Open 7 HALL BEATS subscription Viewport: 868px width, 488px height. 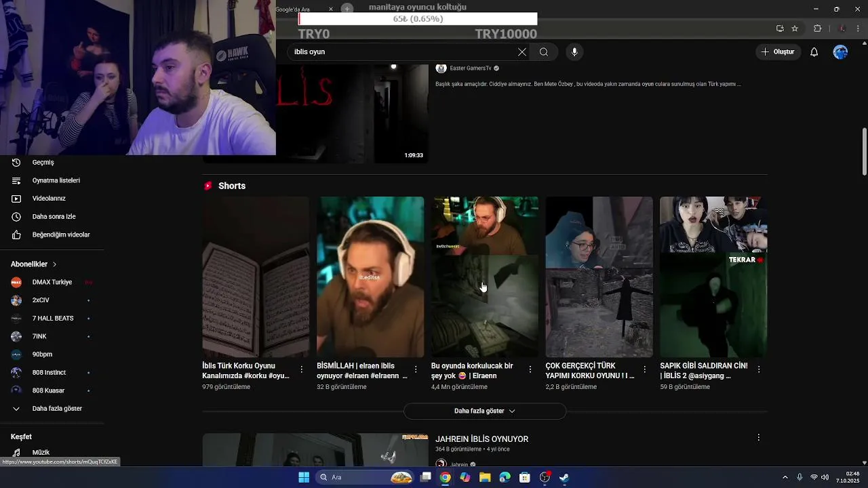click(x=53, y=319)
